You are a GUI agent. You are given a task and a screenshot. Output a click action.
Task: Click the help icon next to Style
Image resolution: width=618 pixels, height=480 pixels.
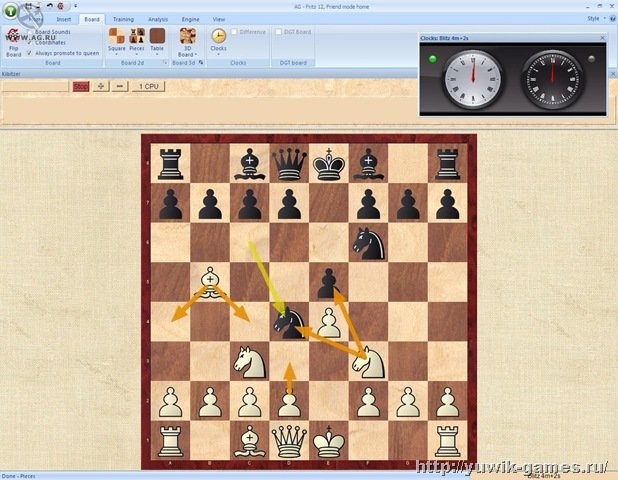tap(613, 18)
